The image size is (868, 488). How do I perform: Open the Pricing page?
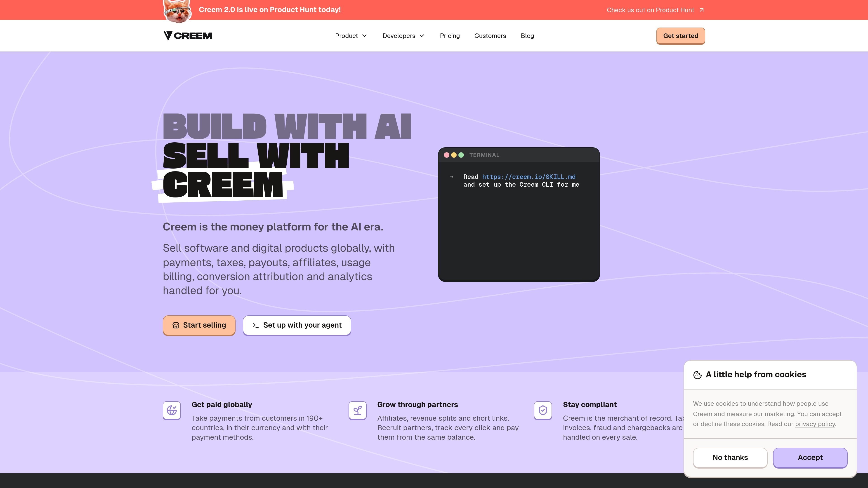click(450, 36)
